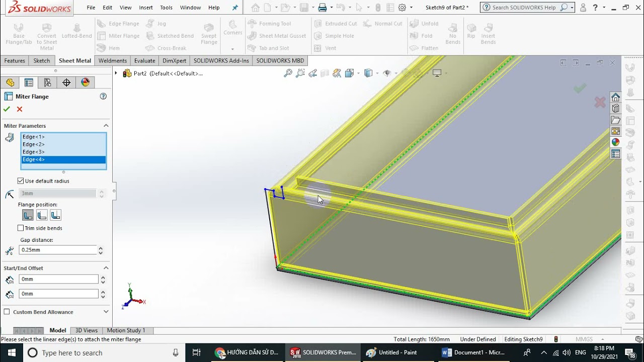Click the Print toolbar icon
The image size is (644, 362).
click(x=323, y=8)
